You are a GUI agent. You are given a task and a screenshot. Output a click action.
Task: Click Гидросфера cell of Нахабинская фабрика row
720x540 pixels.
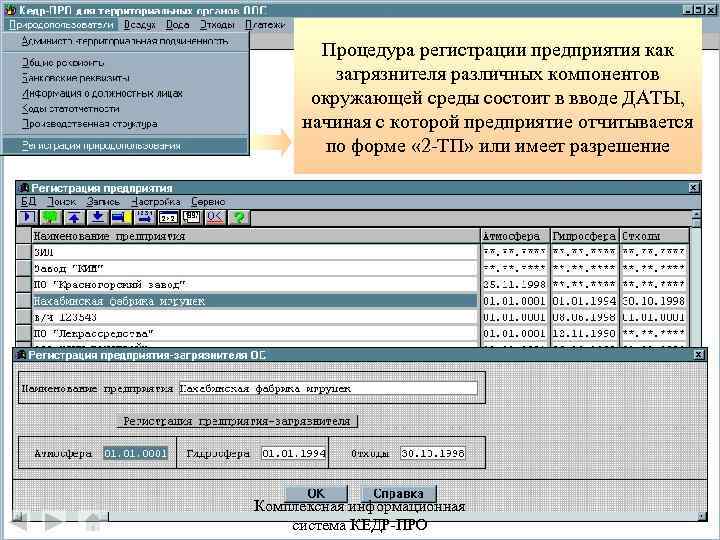(584, 301)
